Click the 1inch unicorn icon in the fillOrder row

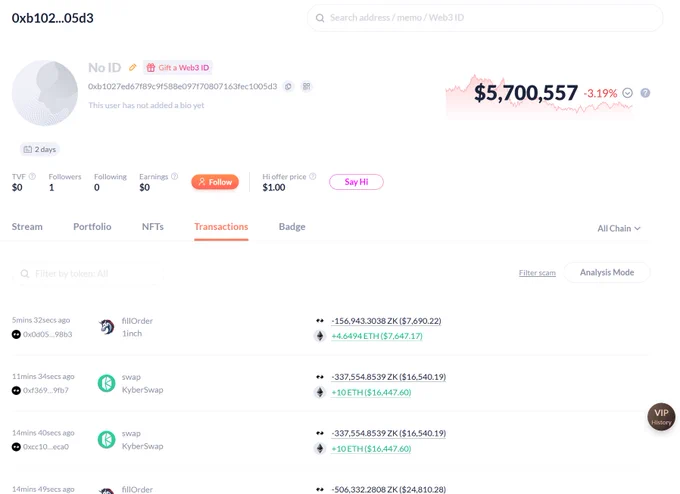(x=106, y=327)
